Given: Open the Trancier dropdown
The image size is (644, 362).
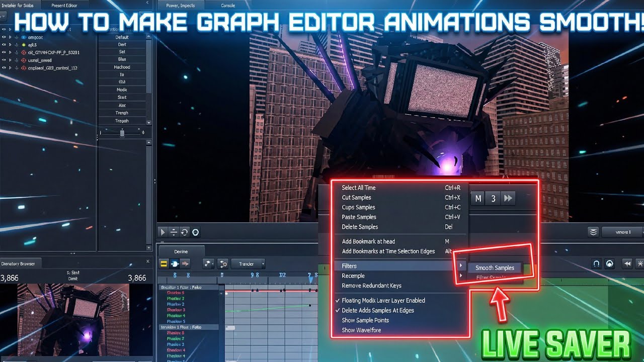Looking at the screenshot, I should (248, 263).
